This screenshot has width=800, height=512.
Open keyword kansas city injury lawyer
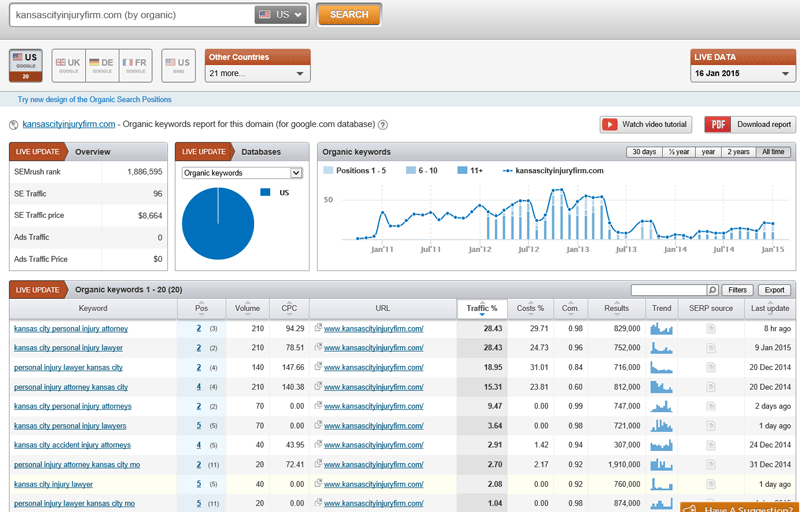54,484
